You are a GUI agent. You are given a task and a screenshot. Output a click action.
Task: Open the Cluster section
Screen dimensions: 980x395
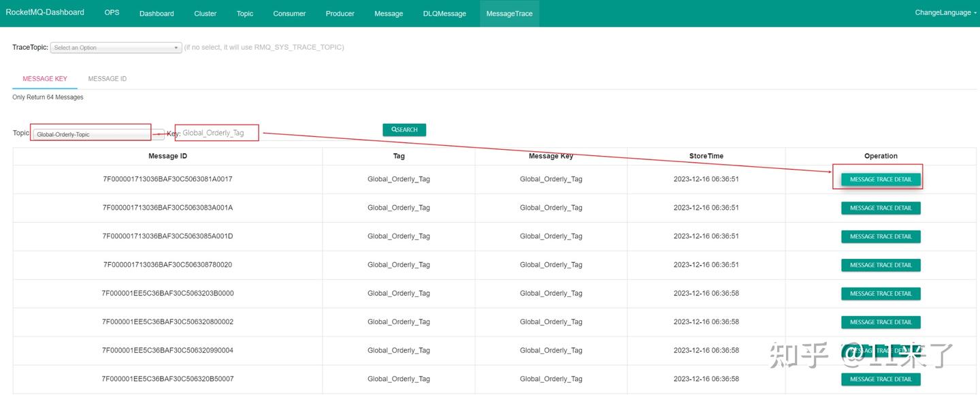(x=205, y=13)
